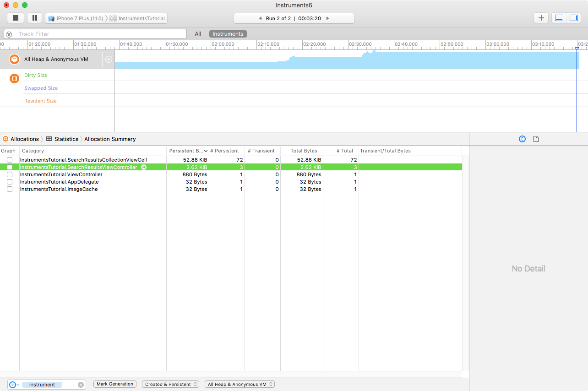Viewport: 588px width, 391px height.
Task: Check graph box for SearchResultsViewController
Action: tap(10, 167)
